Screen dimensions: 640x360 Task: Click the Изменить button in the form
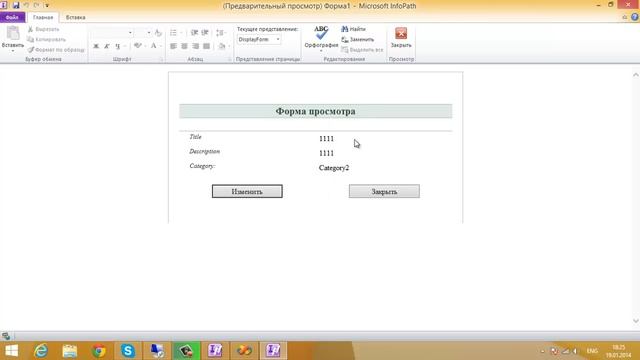[247, 191]
